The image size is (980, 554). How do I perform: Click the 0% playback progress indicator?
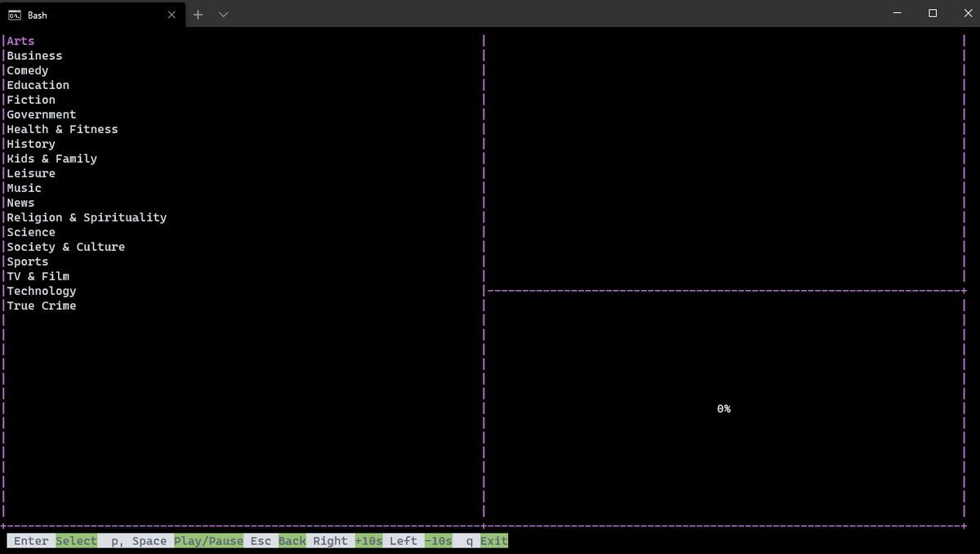(x=724, y=409)
